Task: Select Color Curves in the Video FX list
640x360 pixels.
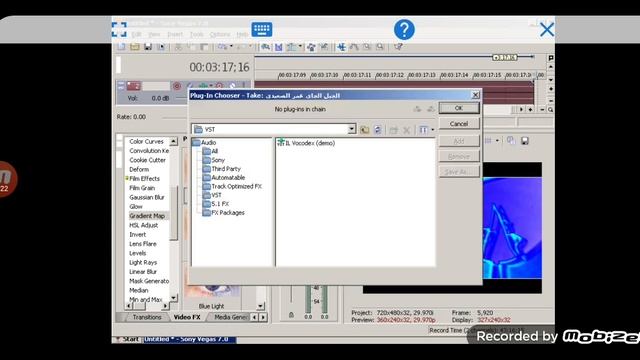Action: coord(147,141)
